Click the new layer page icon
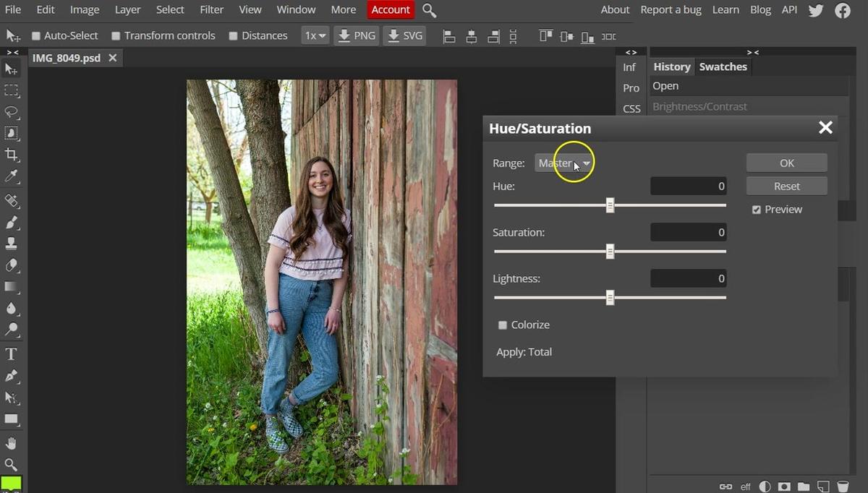868x493 pixels. (823, 486)
